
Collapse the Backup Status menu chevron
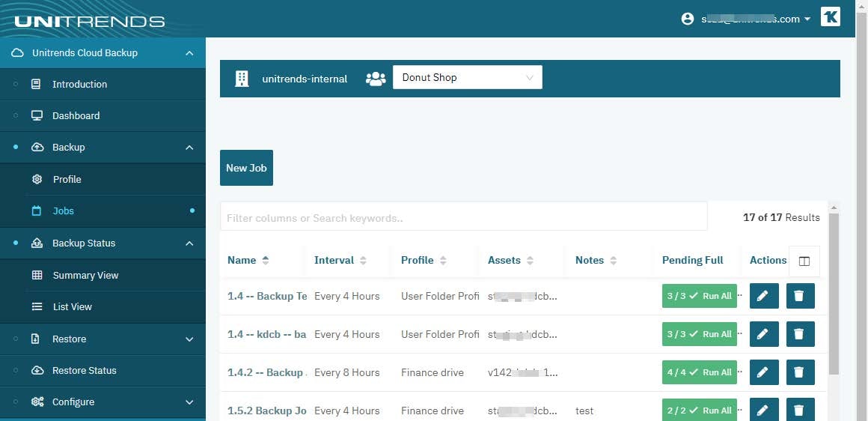(189, 243)
